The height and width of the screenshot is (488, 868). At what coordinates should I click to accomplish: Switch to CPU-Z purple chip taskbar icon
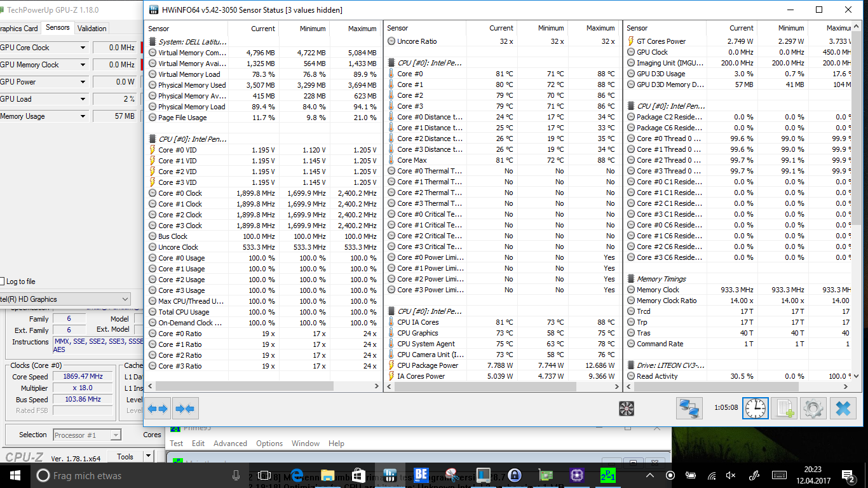576,475
